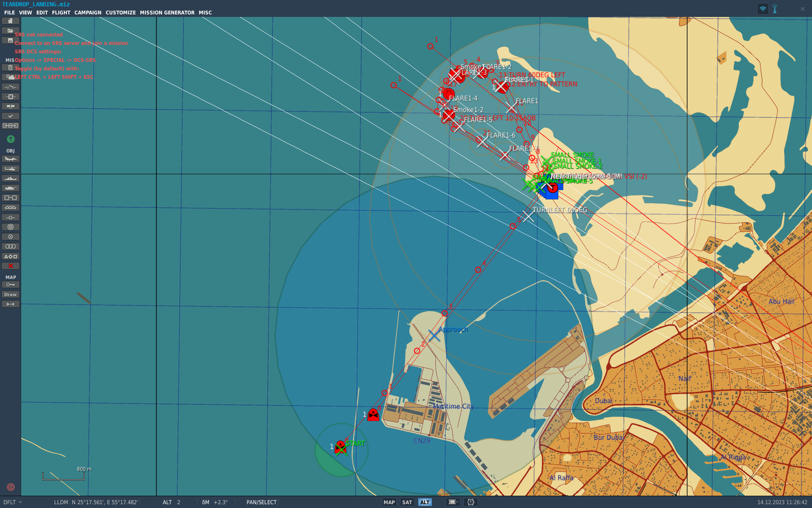The width and height of the screenshot is (812, 508).
Task: Click the Draw button
Action: click(11, 295)
